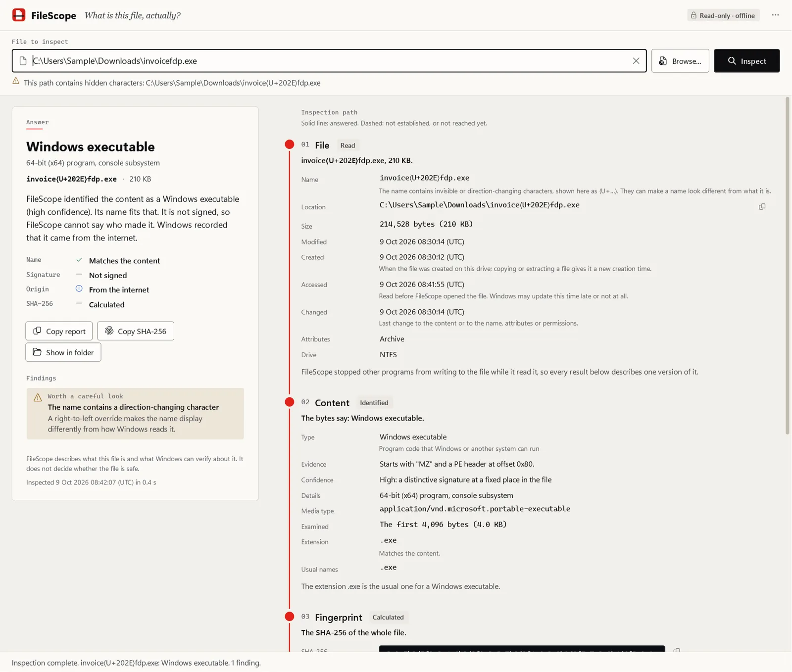The width and height of the screenshot is (792, 672).
Task: Click Copy report button
Action: [x=59, y=331]
